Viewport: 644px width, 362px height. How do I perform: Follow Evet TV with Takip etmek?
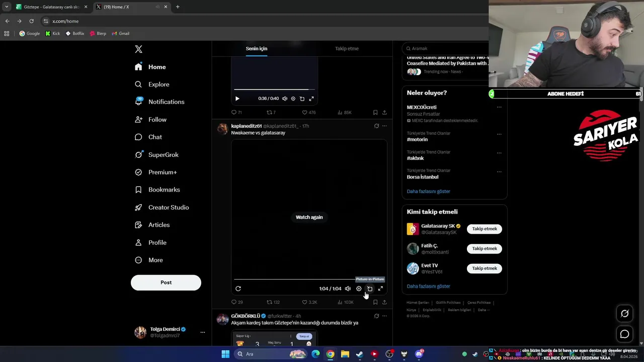[x=485, y=268]
